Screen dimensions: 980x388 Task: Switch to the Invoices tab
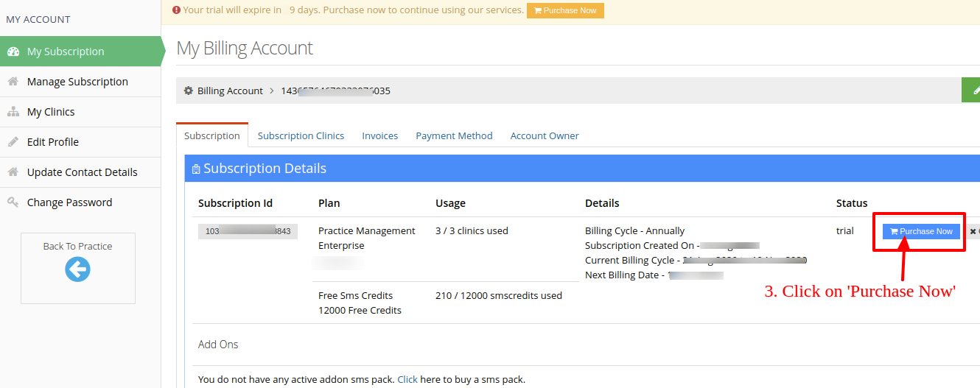click(380, 135)
